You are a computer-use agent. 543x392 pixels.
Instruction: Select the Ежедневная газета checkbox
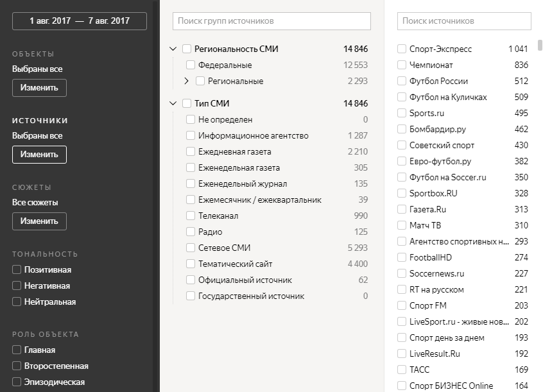pos(191,151)
